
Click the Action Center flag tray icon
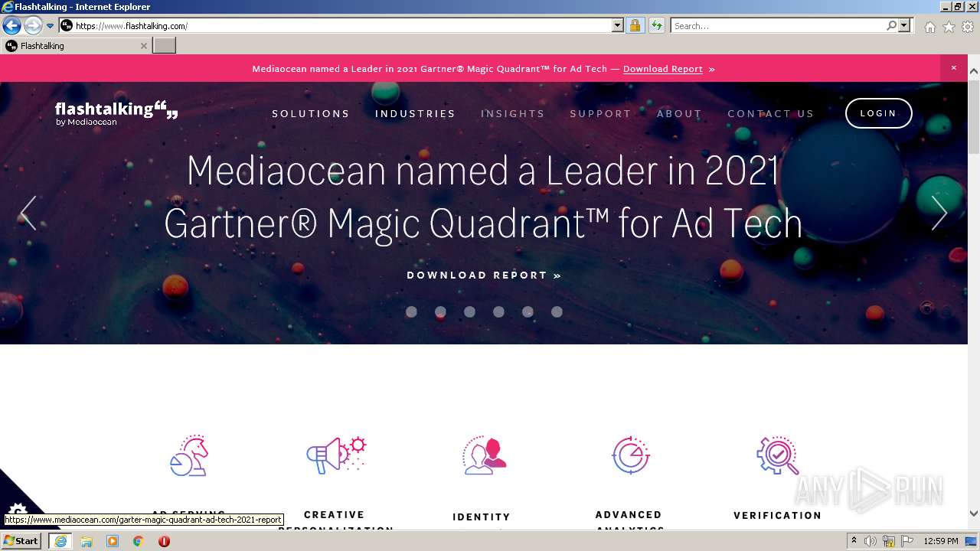[x=907, y=541]
